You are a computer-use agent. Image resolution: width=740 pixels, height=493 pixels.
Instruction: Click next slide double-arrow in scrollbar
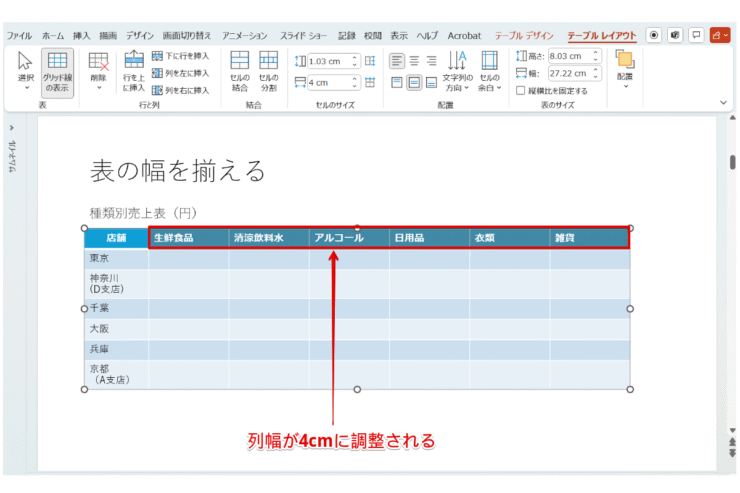732,453
